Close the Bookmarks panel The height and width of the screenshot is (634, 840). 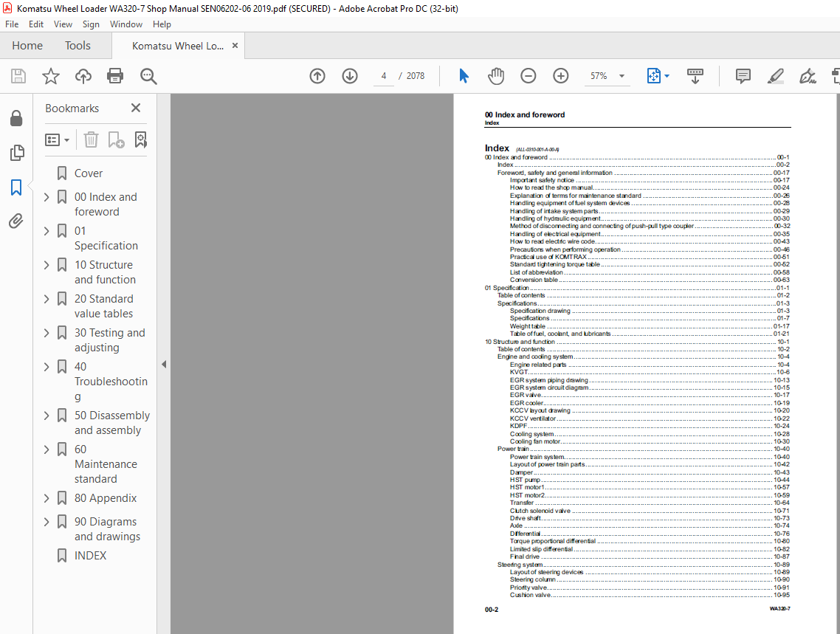click(136, 108)
